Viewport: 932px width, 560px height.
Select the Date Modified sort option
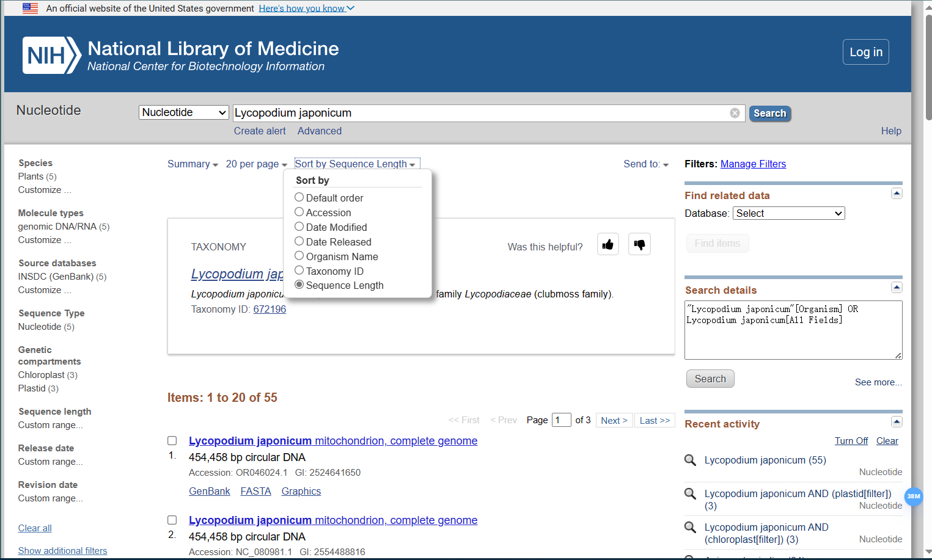click(x=299, y=227)
